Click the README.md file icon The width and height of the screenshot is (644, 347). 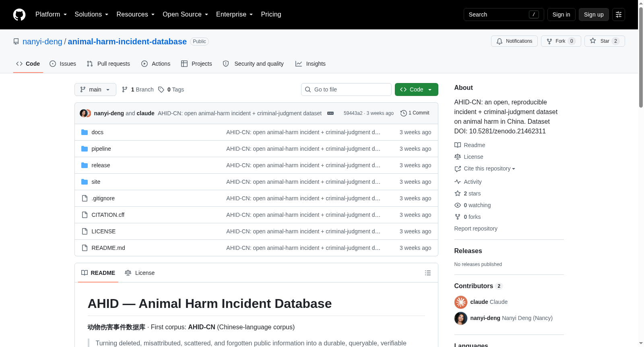85,248
